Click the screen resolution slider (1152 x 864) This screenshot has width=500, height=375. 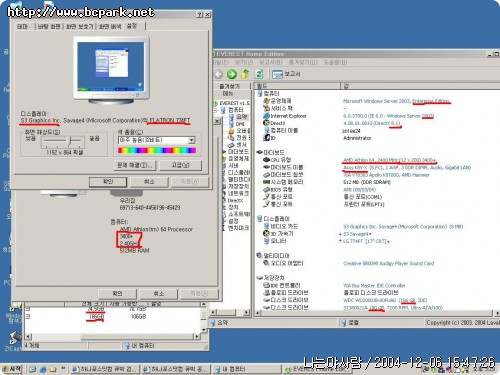tap(71, 141)
